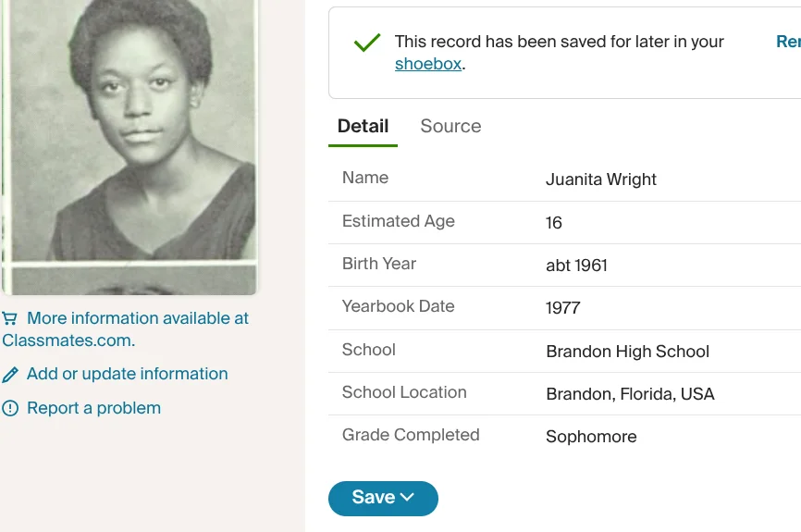Click the Yearbook Date value 1977
The width and height of the screenshot is (801, 532).
[x=562, y=308]
